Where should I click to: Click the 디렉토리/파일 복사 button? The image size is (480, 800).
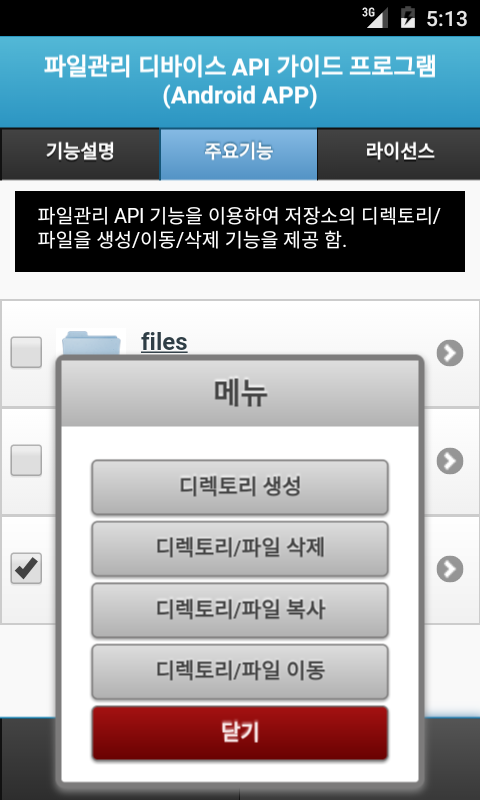click(x=240, y=610)
